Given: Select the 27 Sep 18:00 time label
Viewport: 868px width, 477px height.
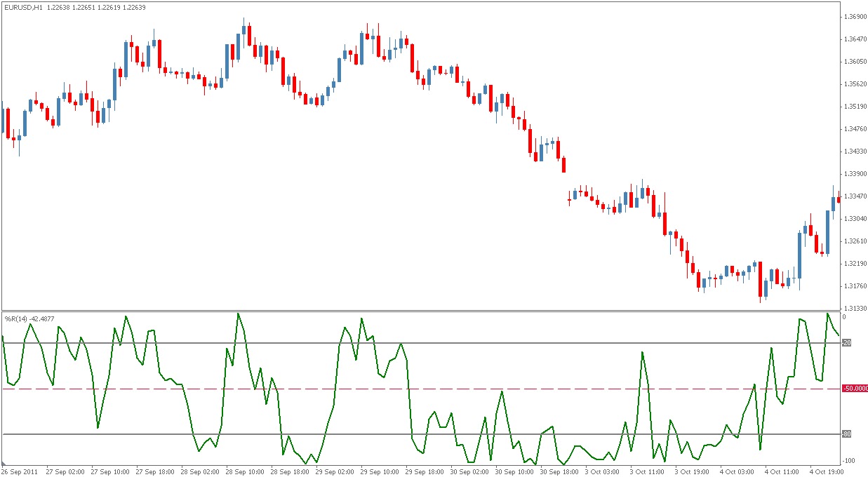Looking at the screenshot, I should coord(155,471).
